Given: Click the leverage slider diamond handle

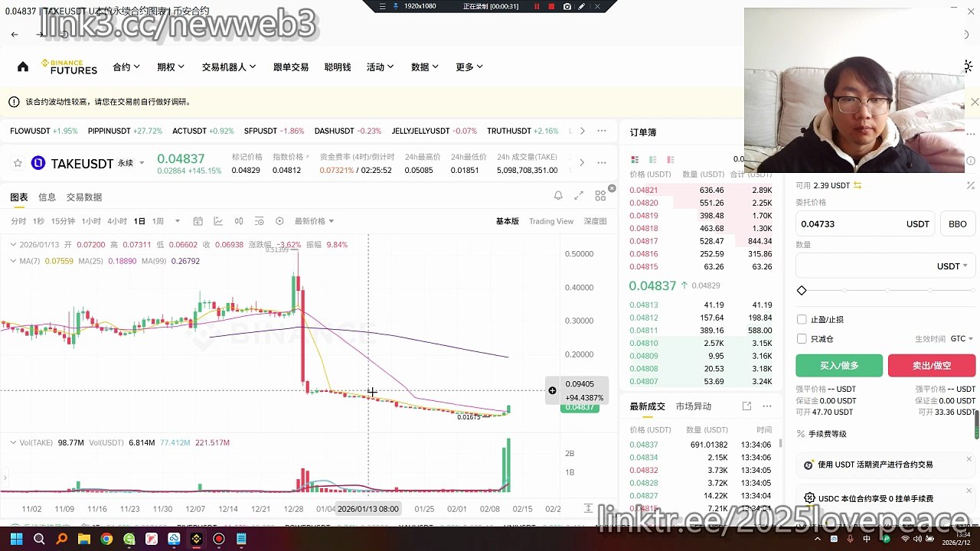Looking at the screenshot, I should tap(802, 291).
